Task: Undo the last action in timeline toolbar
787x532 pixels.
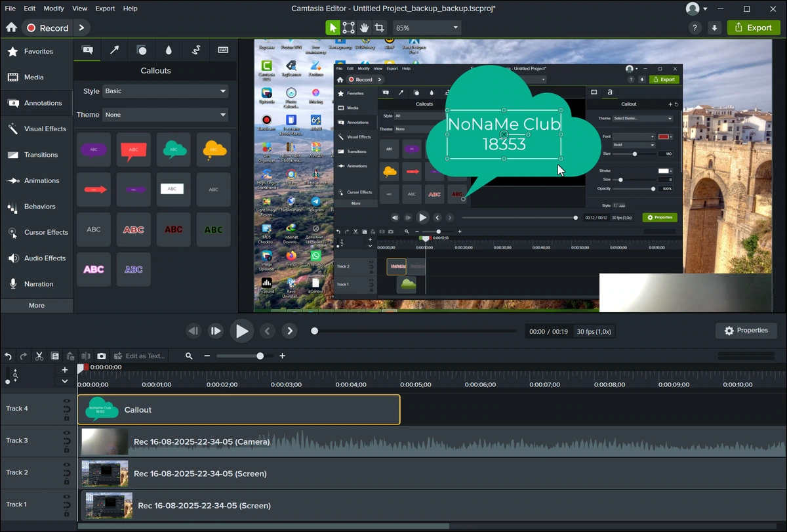Action: (8, 356)
